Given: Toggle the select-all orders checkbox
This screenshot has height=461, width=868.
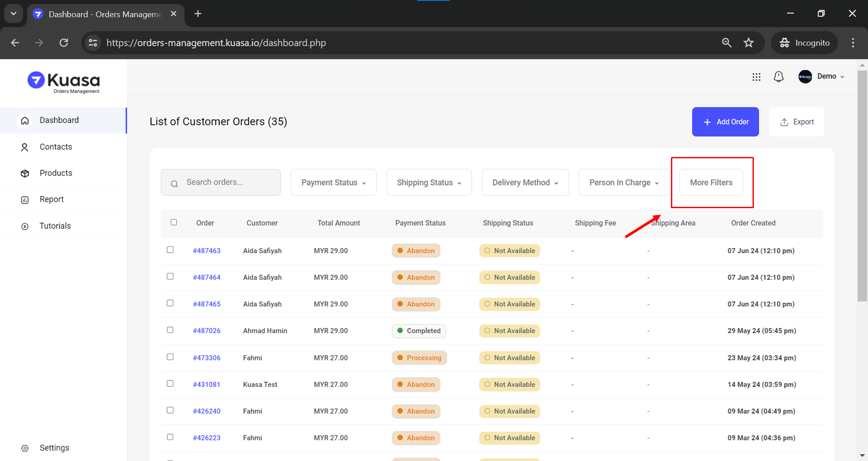Looking at the screenshot, I should point(174,222).
